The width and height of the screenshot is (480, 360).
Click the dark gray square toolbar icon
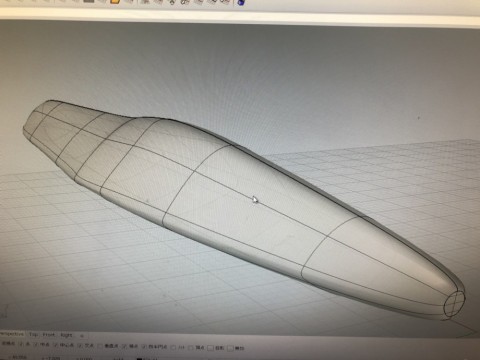(89, 1)
